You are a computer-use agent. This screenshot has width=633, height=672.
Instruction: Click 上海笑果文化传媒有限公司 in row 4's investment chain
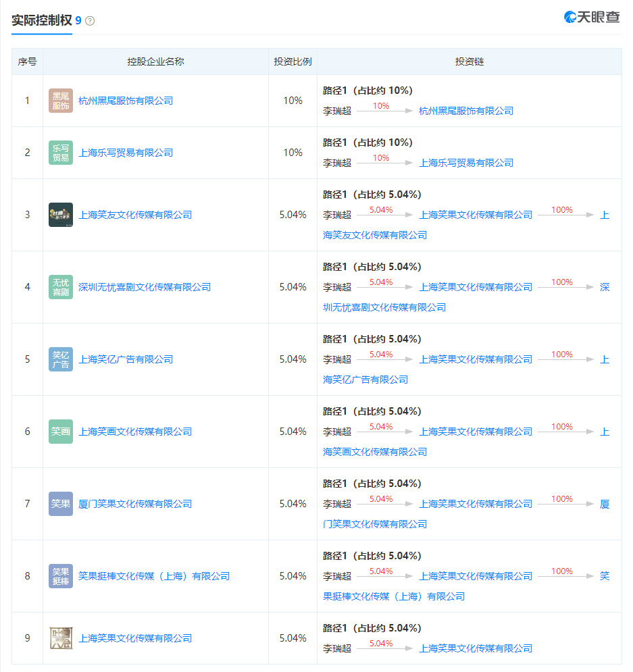(476, 287)
